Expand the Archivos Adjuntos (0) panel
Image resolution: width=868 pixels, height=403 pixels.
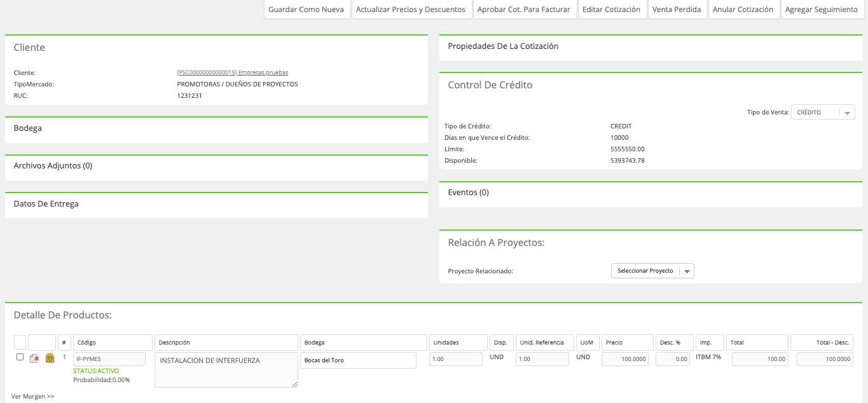(216, 166)
